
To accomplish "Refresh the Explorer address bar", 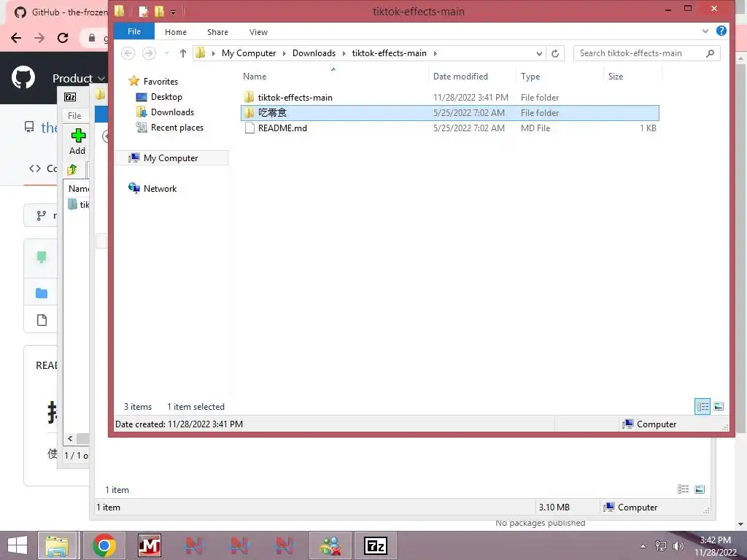I will click(x=555, y=53).
